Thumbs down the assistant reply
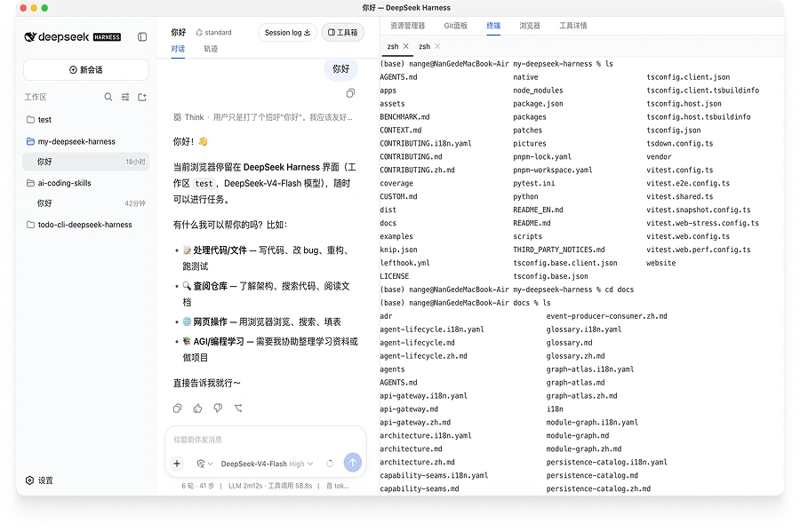800x532 pixels. [x=218, y=409]
